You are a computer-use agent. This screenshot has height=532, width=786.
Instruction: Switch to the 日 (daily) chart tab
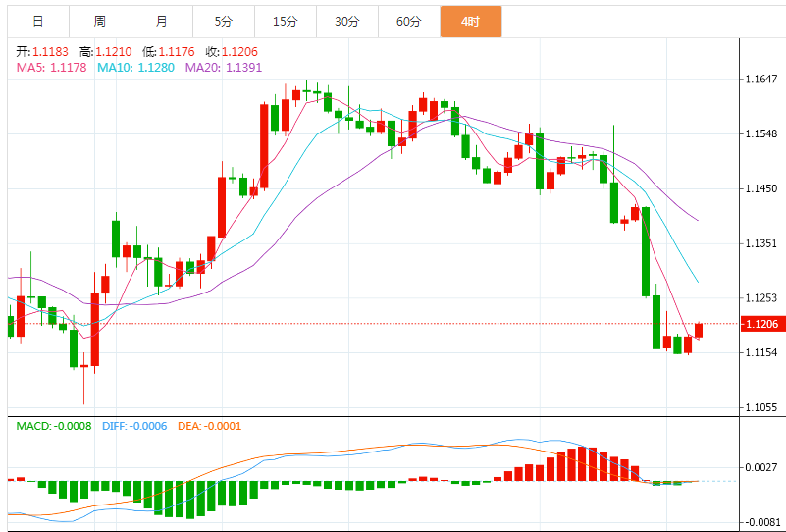coord(37,21)
